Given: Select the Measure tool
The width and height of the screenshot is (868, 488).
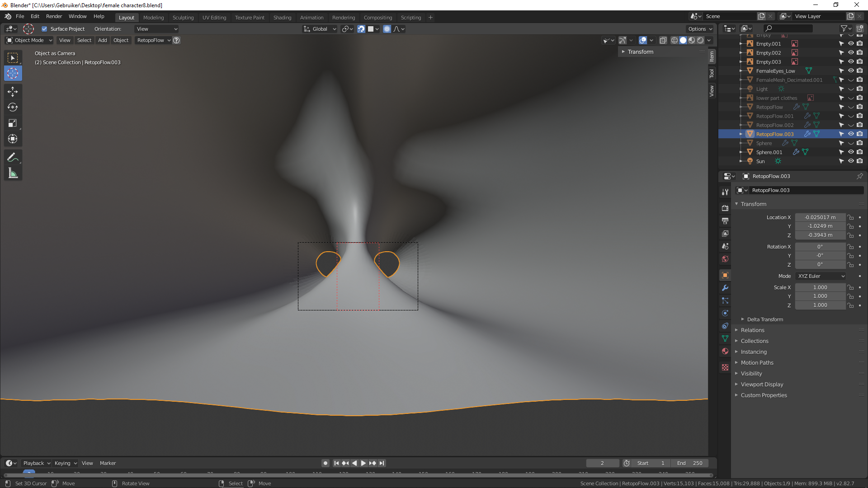Looking at the screenshot, I should pos(13,174).
